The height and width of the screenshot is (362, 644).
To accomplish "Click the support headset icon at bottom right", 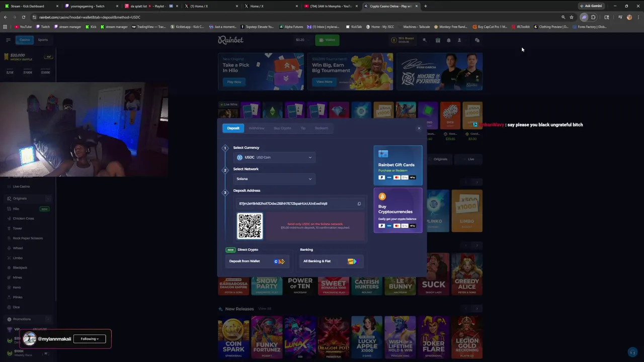I will (632, 352).
